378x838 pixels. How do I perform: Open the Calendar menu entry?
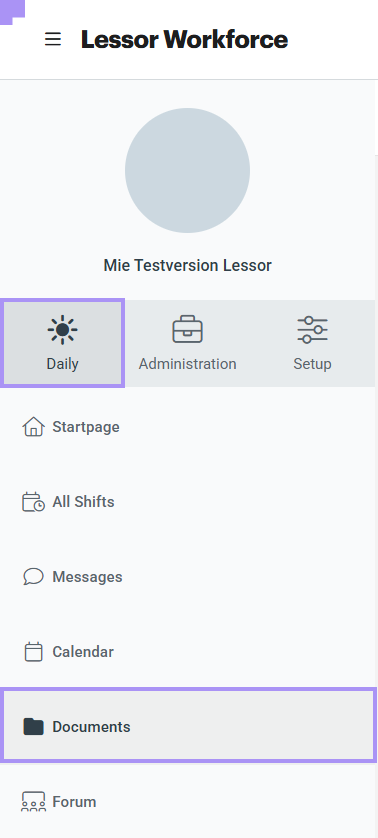pyautogui.click(x=188, y=651)
